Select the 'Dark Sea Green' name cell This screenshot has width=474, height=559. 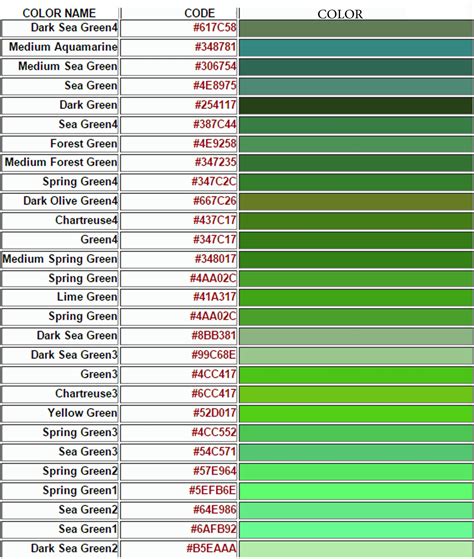click(60, 336)
